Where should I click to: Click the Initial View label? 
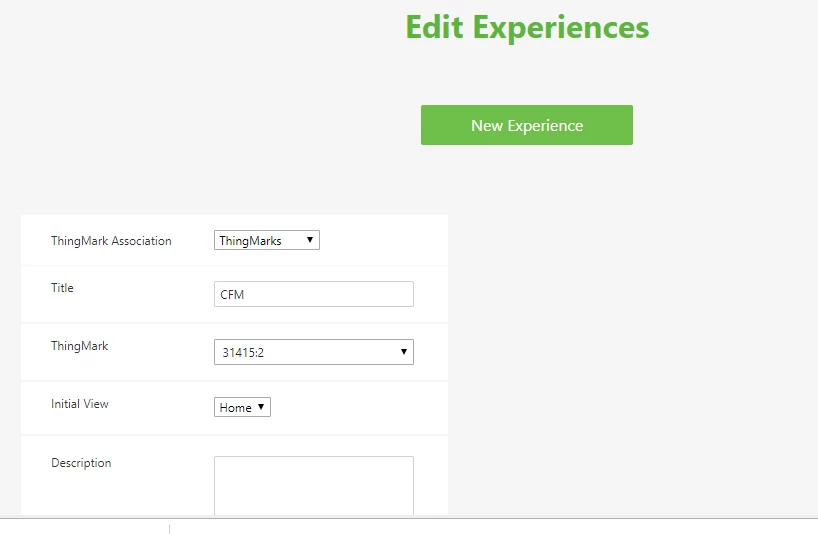79,404
